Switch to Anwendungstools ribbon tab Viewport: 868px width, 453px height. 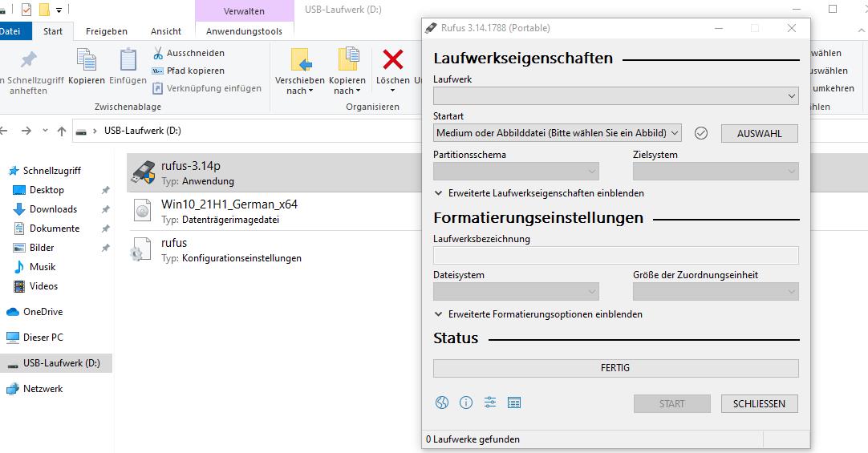coord(244,31)
